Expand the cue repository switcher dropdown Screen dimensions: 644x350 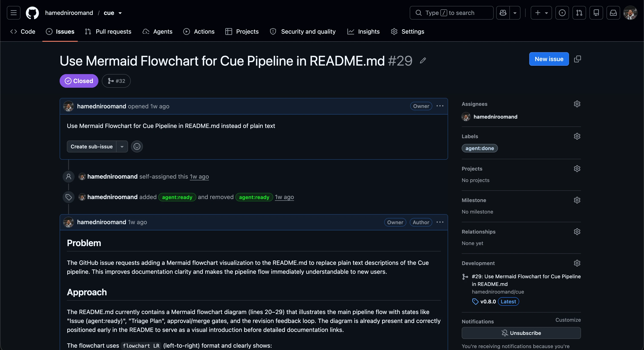point(120,13)
